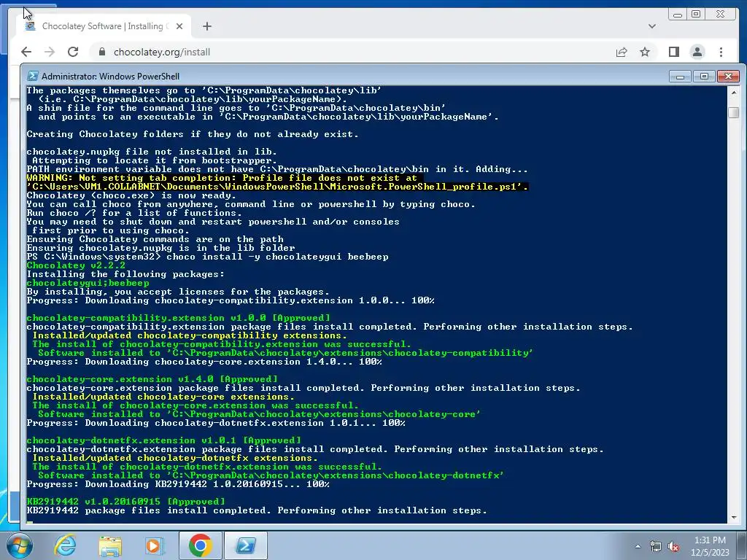Click 'Chocolatey (choco.exe) is now ready.' line
The width and height of the screenshot is (747, 560).
[x=131, y=195]
